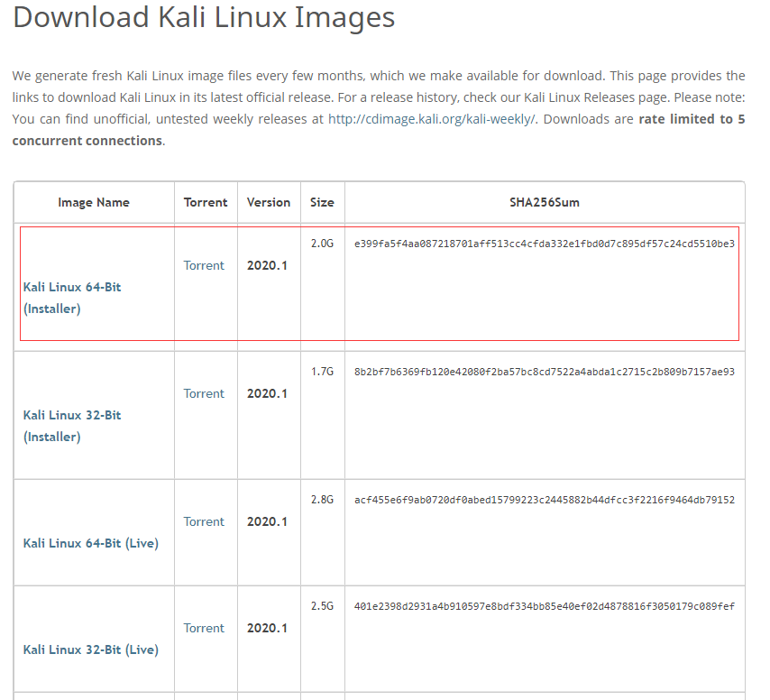Click the 2.8G size cell

tap(322, 500)
